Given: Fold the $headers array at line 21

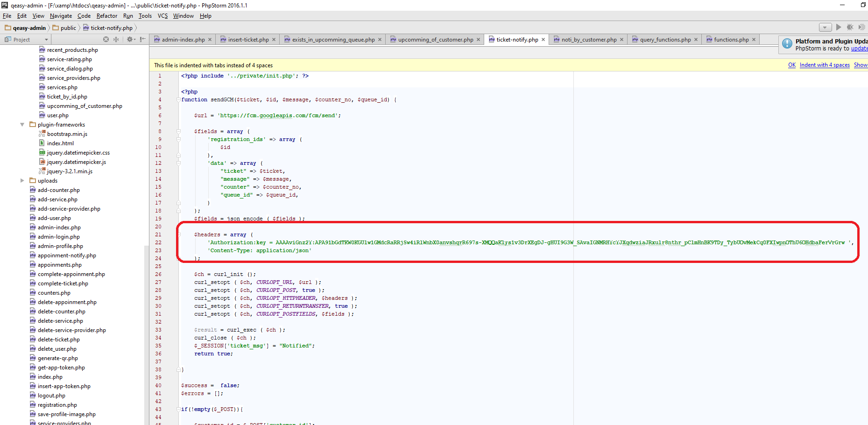Looking at the screenshot, I should pos(178,234).
